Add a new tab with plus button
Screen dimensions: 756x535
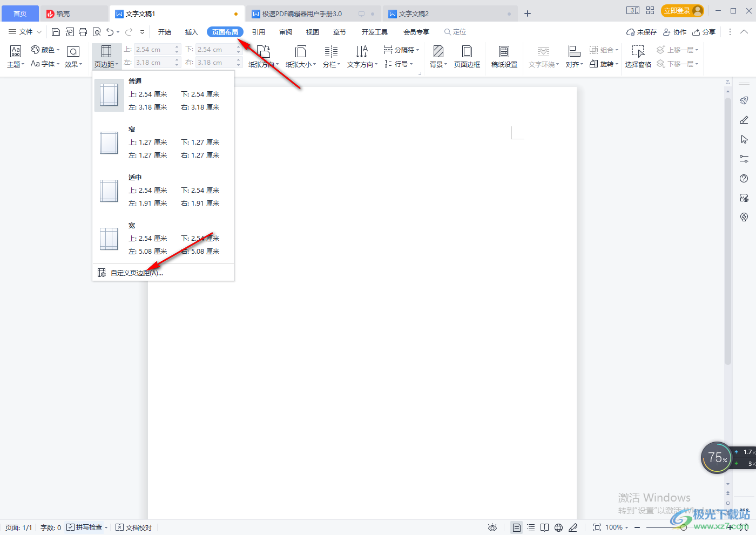click(x=528, y=13)
